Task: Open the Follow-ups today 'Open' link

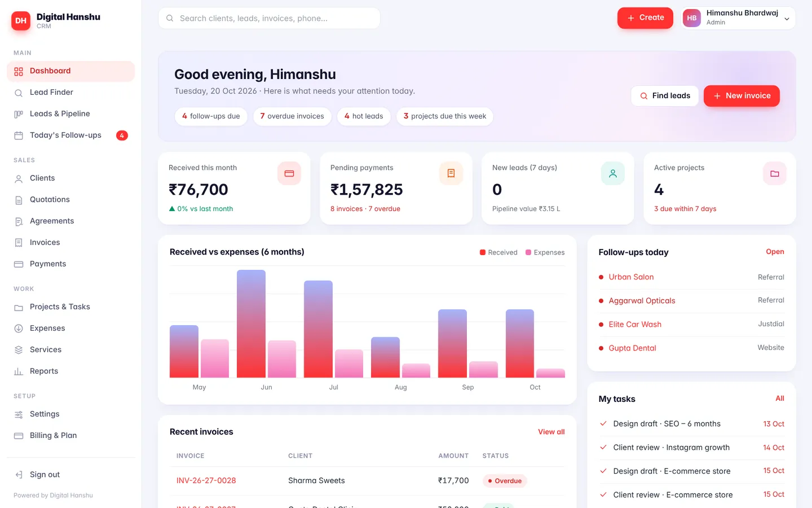Action: [775, 252]
